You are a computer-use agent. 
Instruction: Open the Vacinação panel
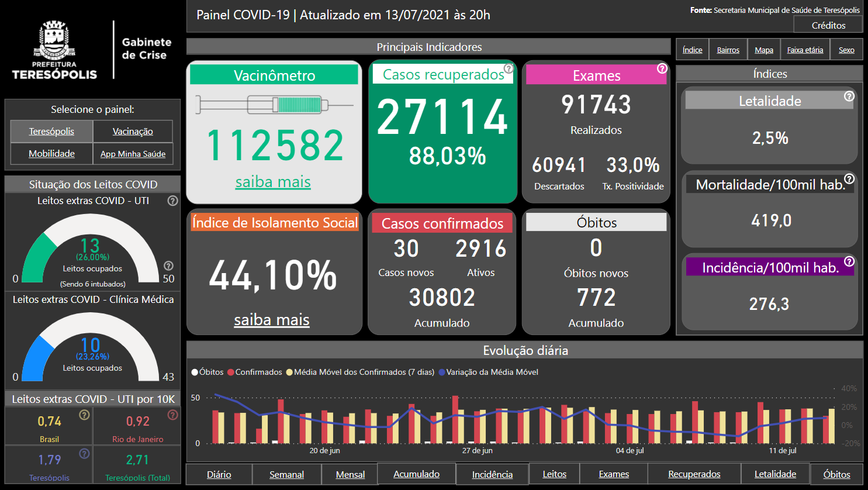click(x=133, y=132)
